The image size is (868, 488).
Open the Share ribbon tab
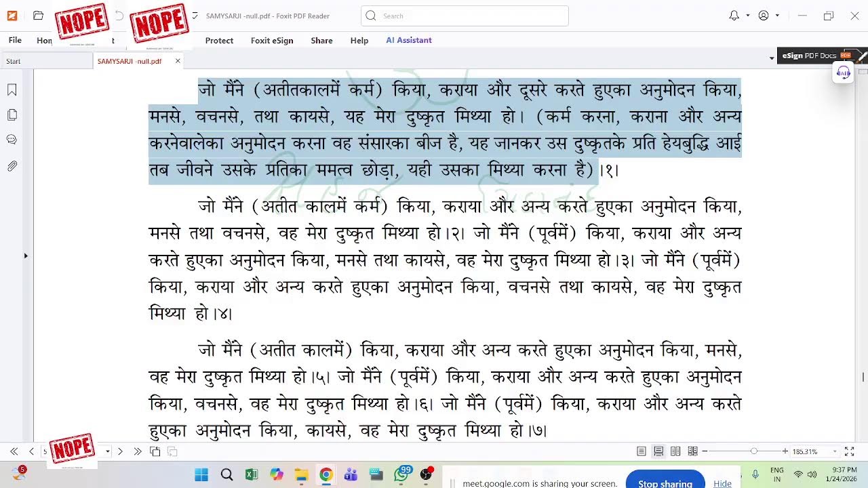[321, 41]
